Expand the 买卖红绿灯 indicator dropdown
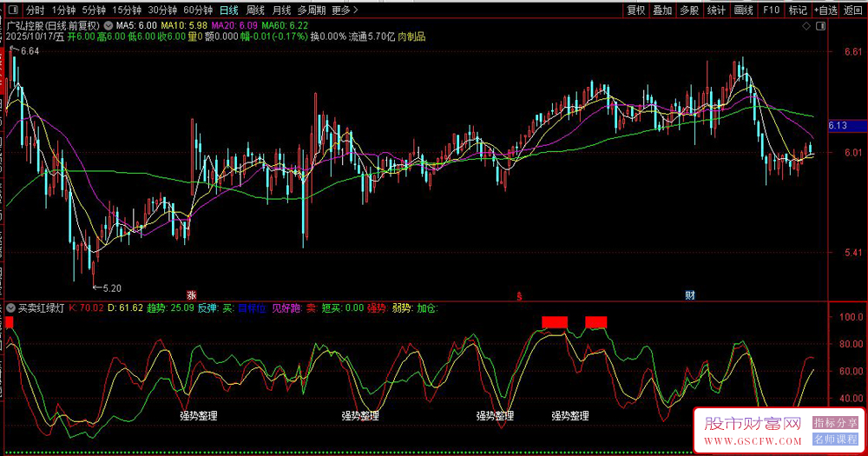The height and width of the screenshot is (456, 868). (x=10, y=307)
